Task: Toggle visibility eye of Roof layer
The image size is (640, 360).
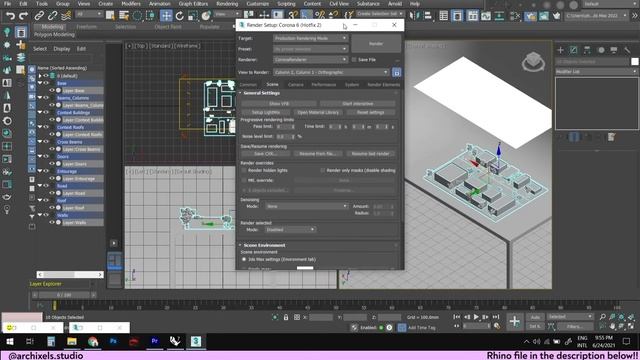Action: [46, 201]
